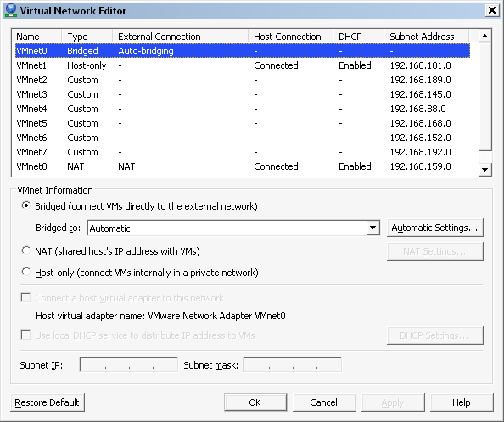Screen dimensions: 504x422
Task: Cancel the network editor changes
Action: 324,402
